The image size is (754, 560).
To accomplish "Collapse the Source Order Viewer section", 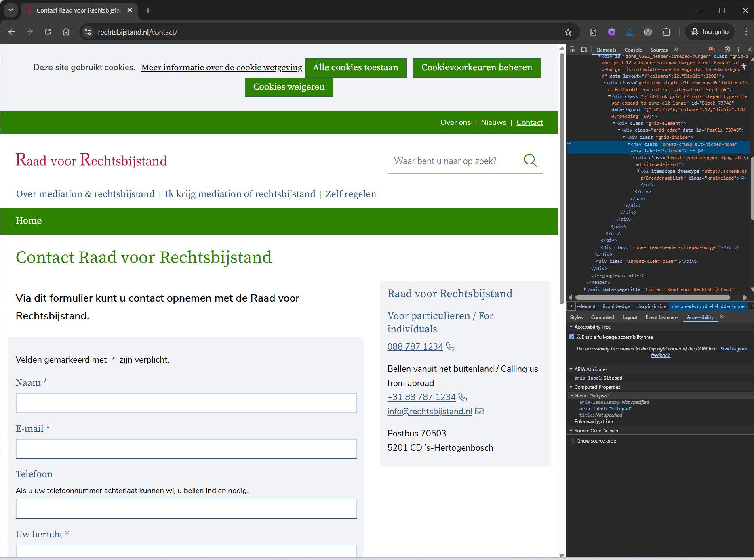I will [571, 431].
